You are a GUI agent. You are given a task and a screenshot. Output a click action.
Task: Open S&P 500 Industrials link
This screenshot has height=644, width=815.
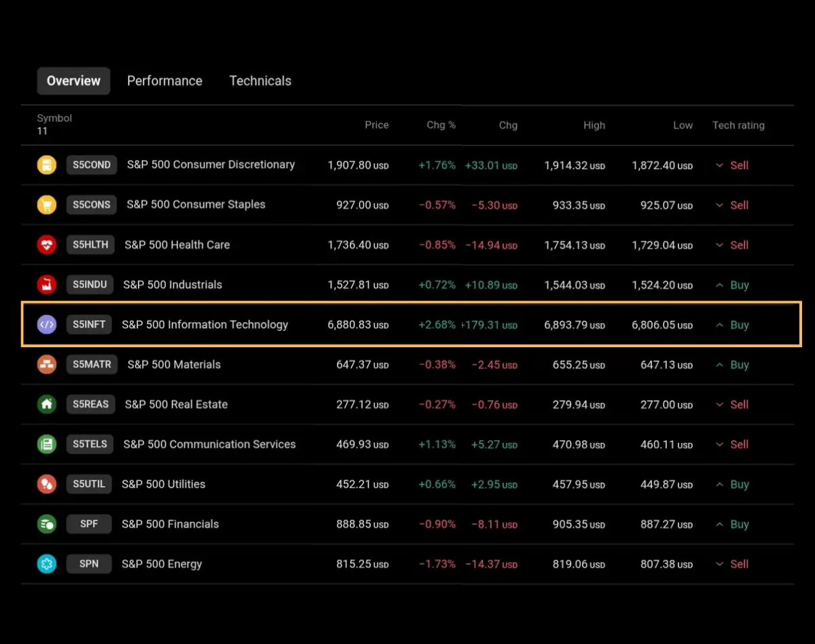click(x=173, y=285)
